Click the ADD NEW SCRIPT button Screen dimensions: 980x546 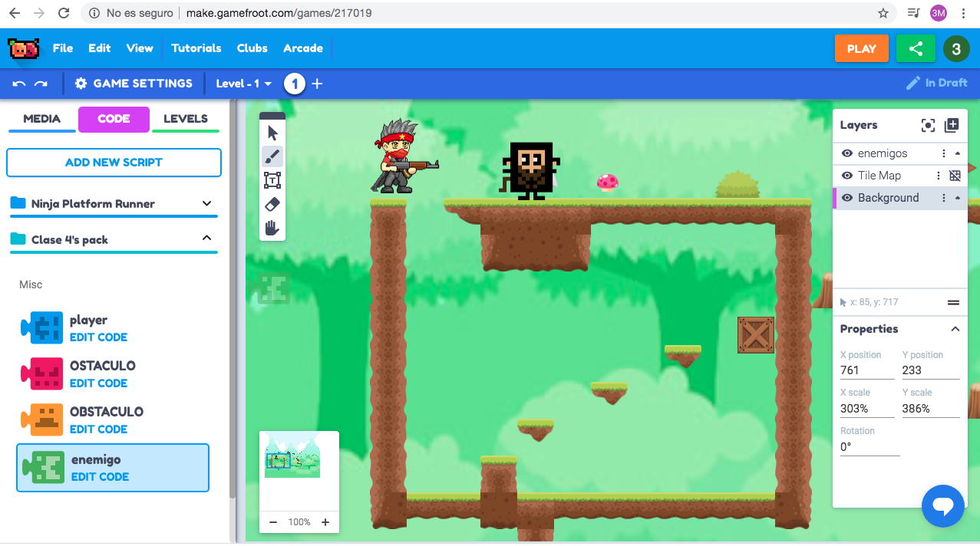pos(114,163)
